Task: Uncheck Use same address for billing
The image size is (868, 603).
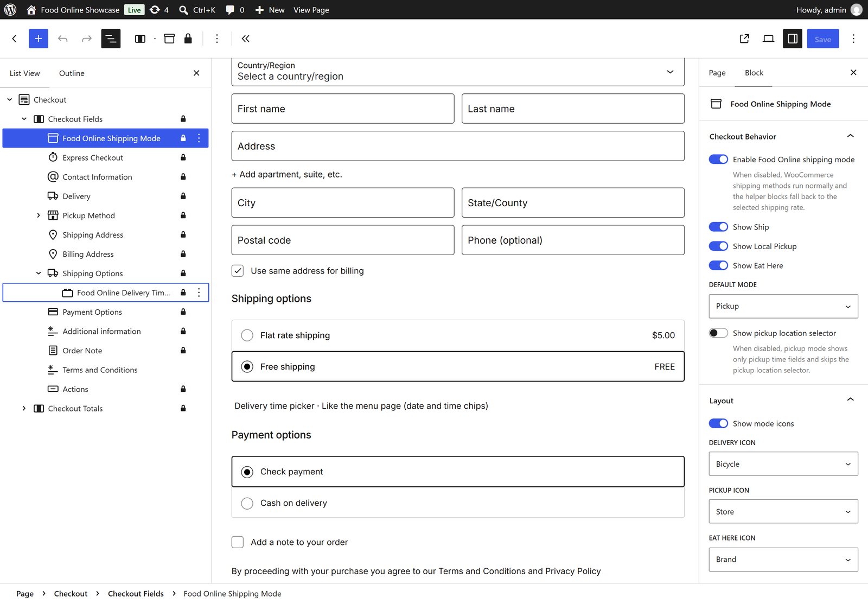Action: click(238, 271)
